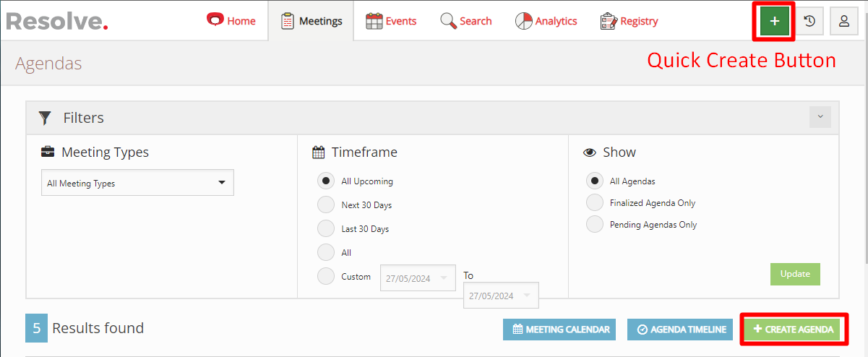Open the custom To date picker

(501, 296)
